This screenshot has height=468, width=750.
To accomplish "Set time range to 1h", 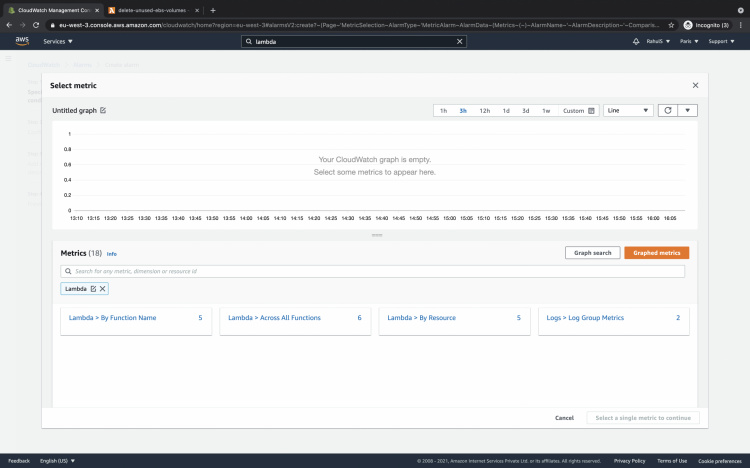I will 443,111.
